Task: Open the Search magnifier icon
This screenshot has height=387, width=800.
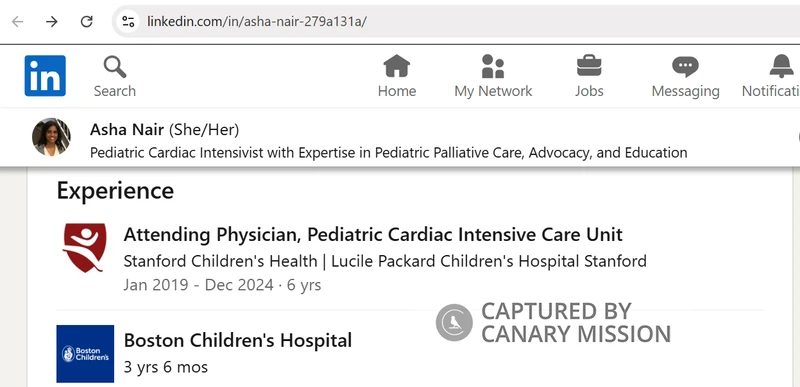Action: click(x=114, y=67)
